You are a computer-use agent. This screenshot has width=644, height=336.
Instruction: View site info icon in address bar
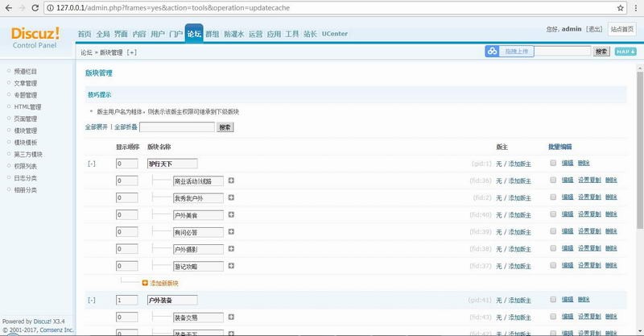click(x=50, y=8)
